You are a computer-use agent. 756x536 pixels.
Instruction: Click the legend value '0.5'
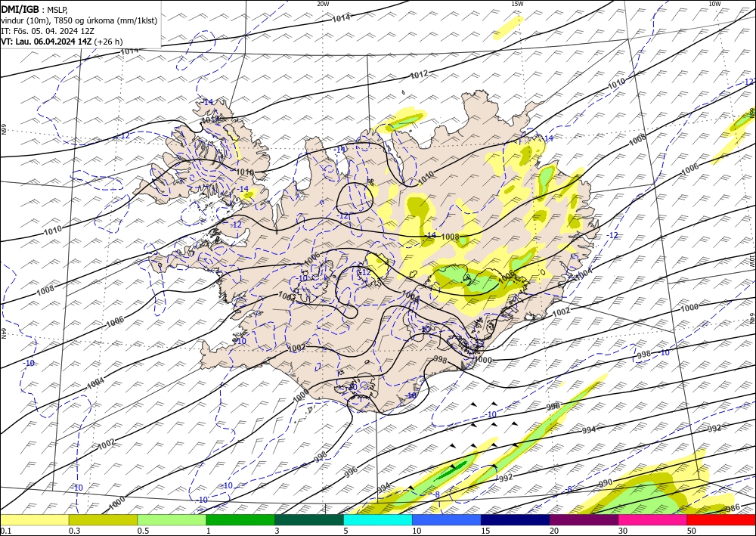pyautogui.click(x=143, y=531)
